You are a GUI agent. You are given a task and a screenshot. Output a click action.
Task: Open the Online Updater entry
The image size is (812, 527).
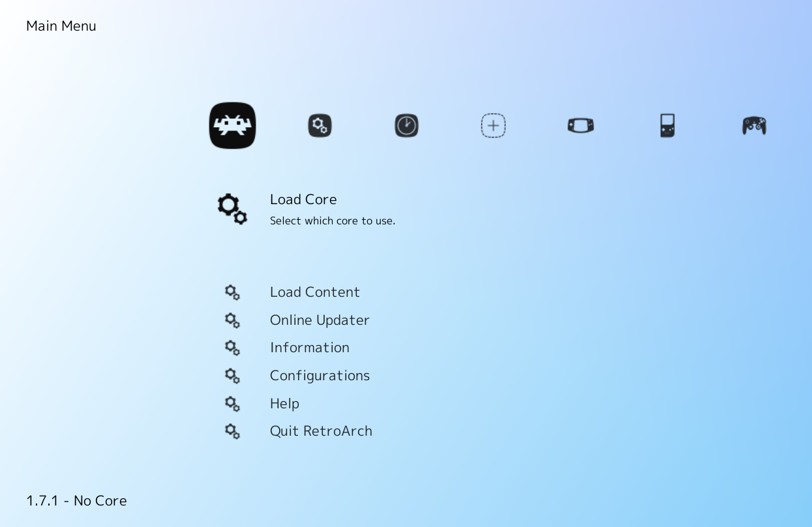pos(320,320)
